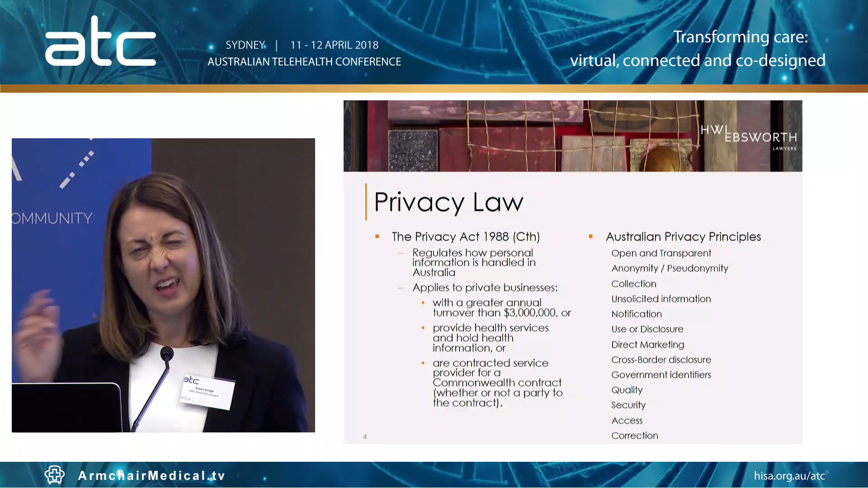Select the speaker video thumbnail
Viewport: 868px width, 488px height.
click(163, 285)
